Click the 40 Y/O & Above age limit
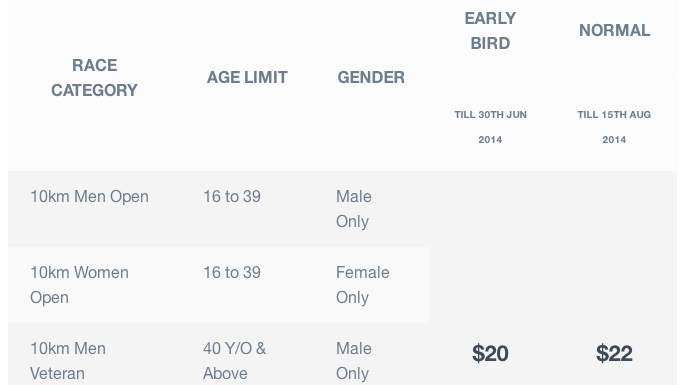Image resolution: width=683 pixels, height=385 pixels. coord(234,361)
